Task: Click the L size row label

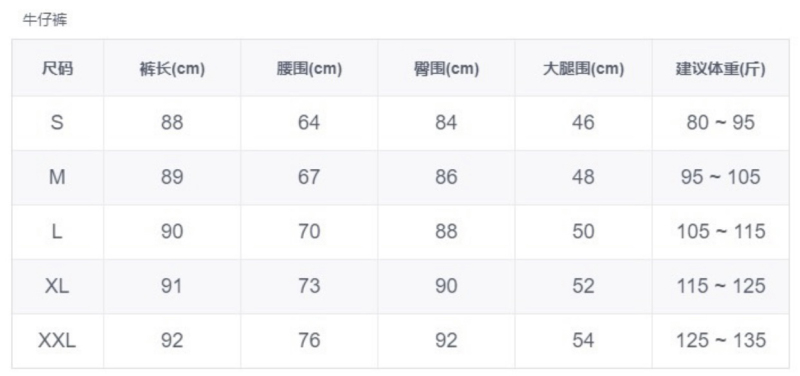Action: (x=57, y=232)
